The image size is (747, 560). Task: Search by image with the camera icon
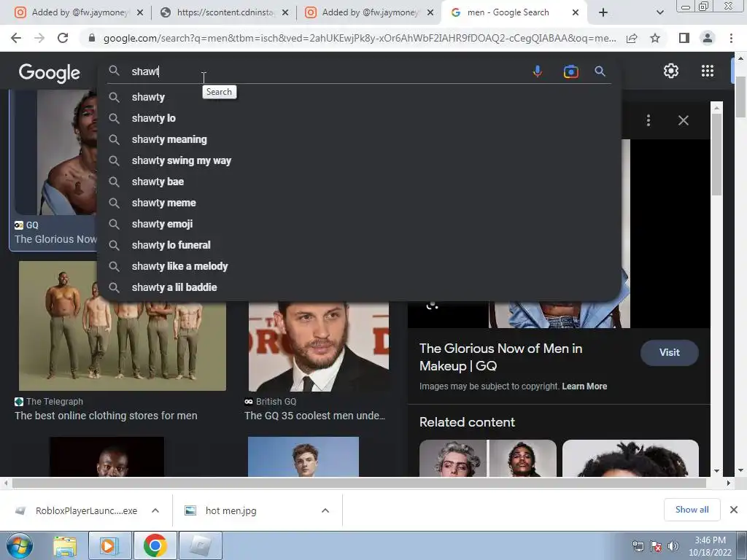point(570,71)
